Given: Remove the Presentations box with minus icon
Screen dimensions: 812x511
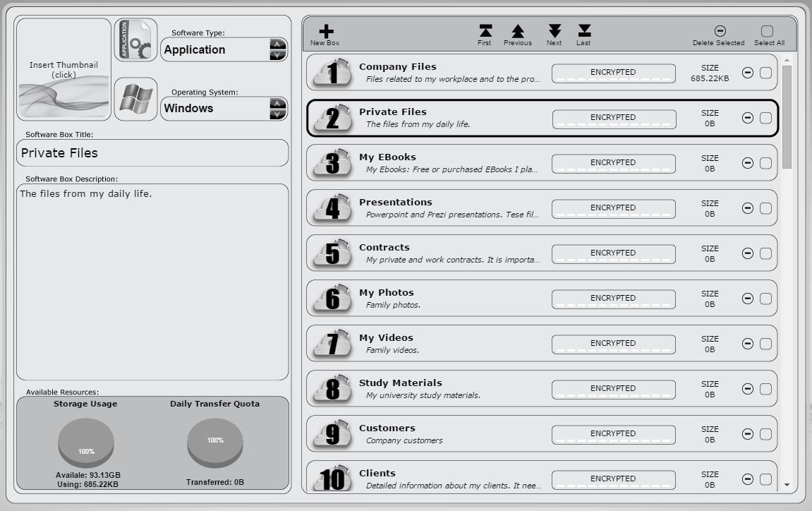Looking at the screenshot, I should [x=747, y=208].
